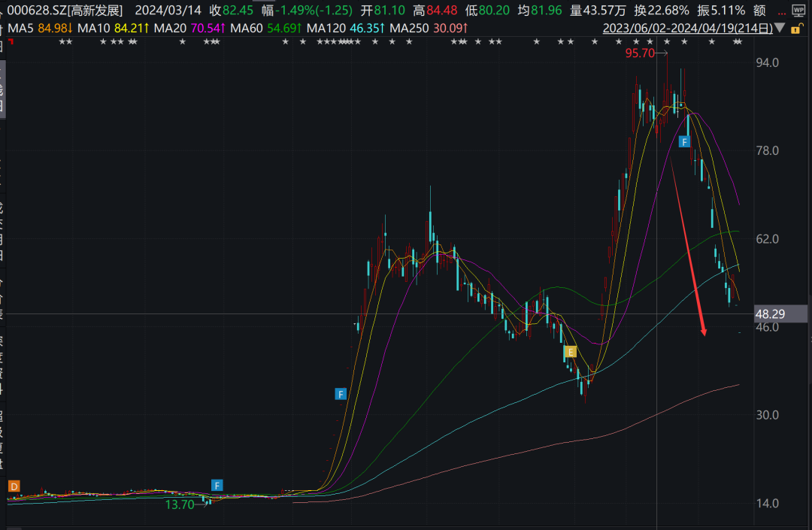Click the blue F marker near price 13.70
Viewport: 812px width, 530px height.
pos(217,485)
